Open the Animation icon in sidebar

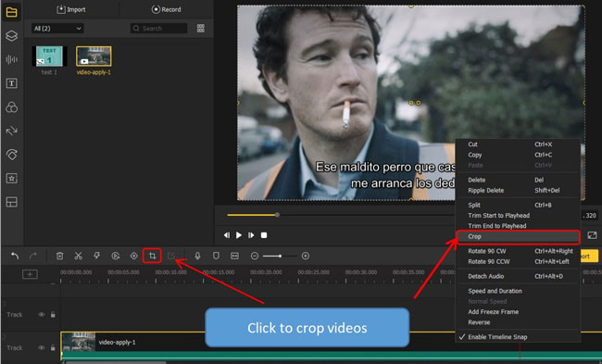11,155
